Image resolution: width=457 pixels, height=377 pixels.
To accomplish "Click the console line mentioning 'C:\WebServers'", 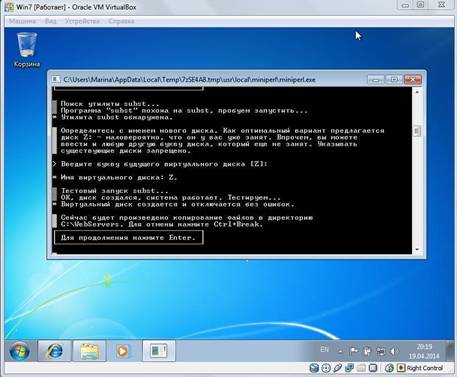I will (162, 224).
